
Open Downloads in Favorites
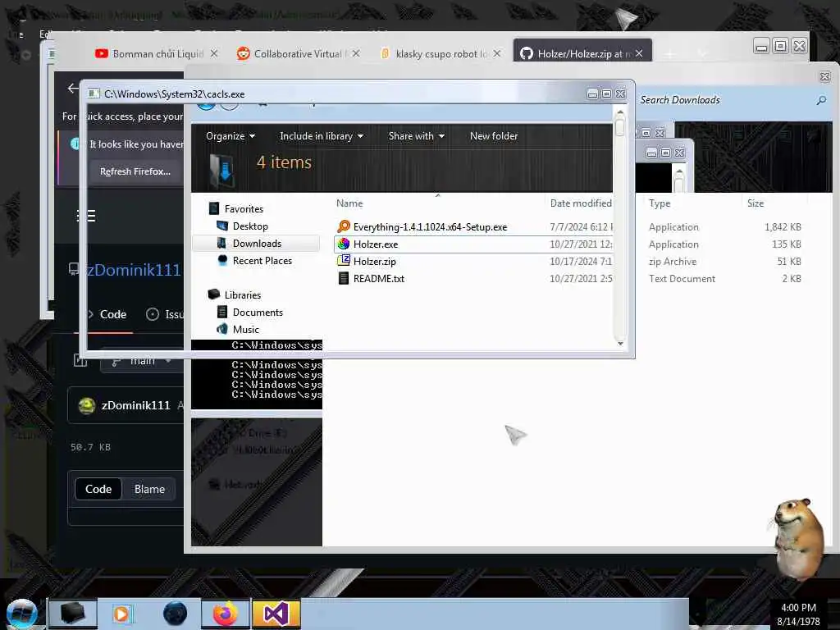[x=257, y=243]
